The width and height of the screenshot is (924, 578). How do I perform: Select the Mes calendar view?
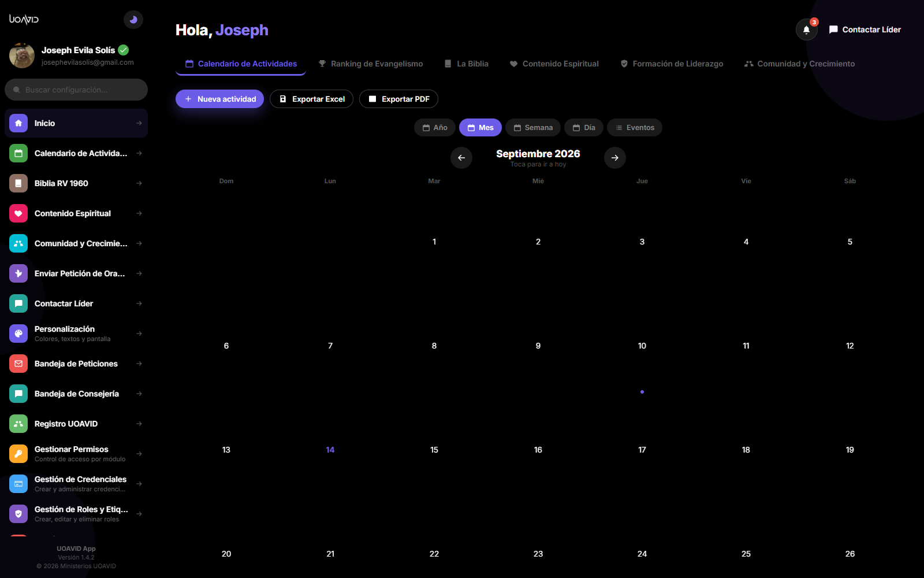480,128
